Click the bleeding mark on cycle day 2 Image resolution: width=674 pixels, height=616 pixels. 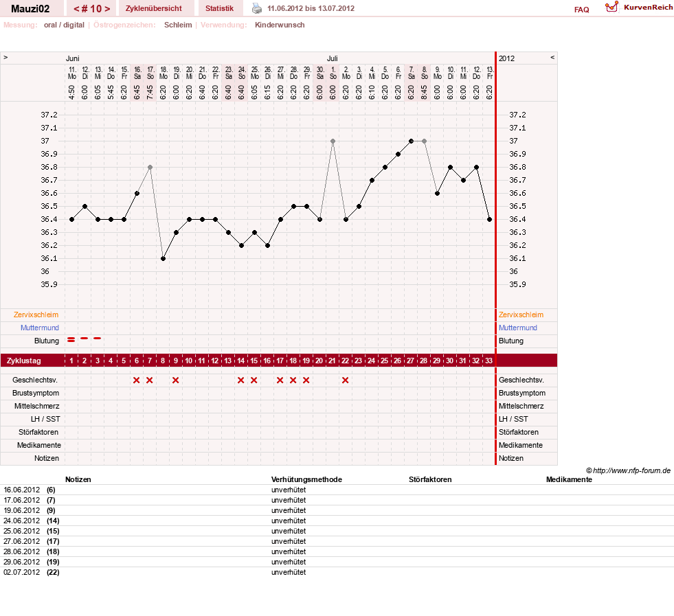click(x=85, y=339)
